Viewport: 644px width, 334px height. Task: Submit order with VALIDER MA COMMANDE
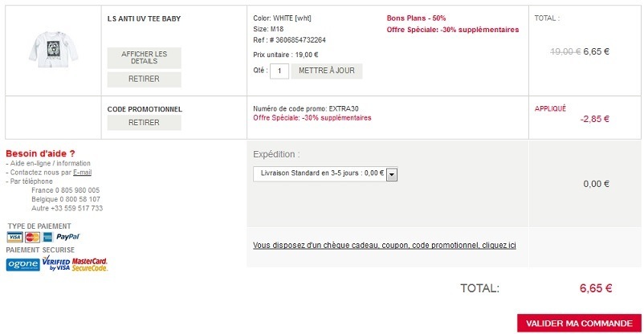click(x=579, y=323)
